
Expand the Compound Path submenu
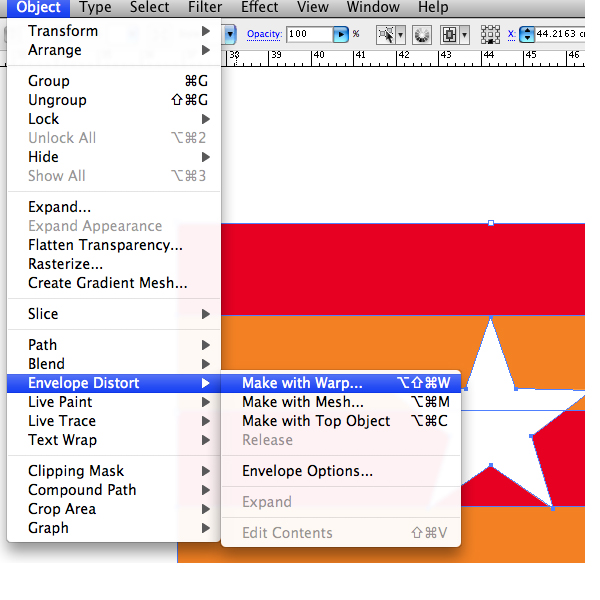[114, 490]
